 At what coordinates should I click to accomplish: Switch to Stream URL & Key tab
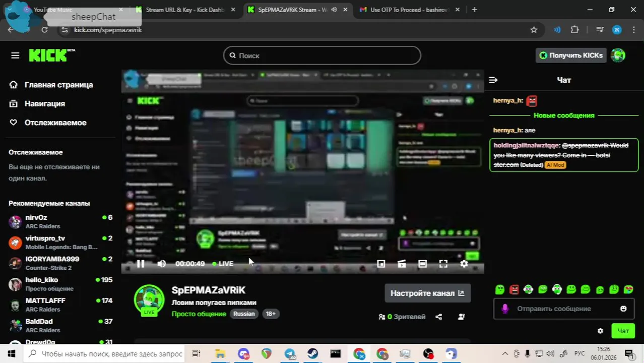click(185, 10)
